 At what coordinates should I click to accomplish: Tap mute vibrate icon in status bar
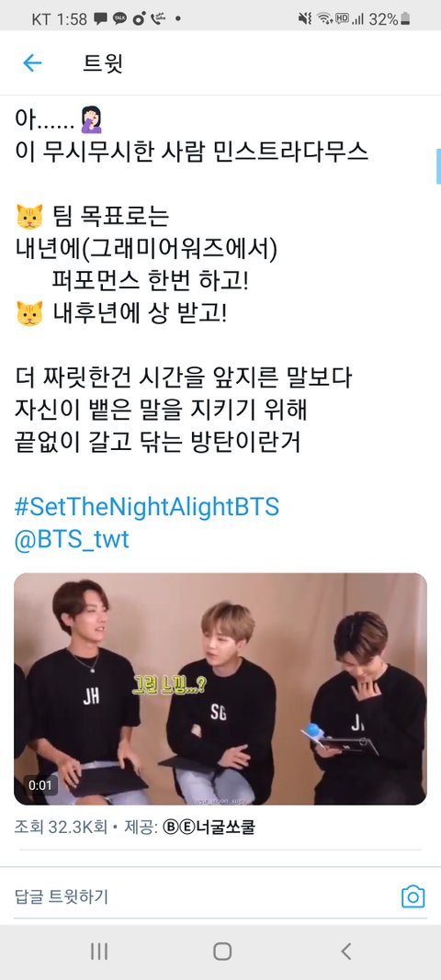[305, 19]
